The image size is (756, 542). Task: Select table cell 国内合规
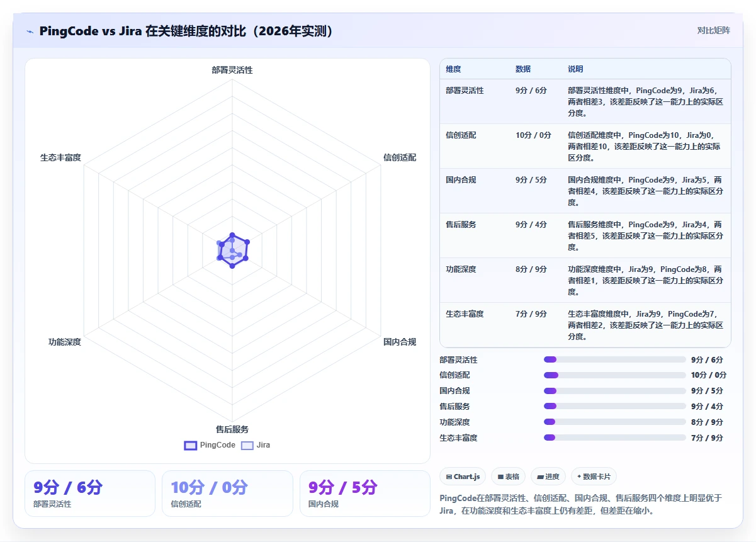point(461,180)
